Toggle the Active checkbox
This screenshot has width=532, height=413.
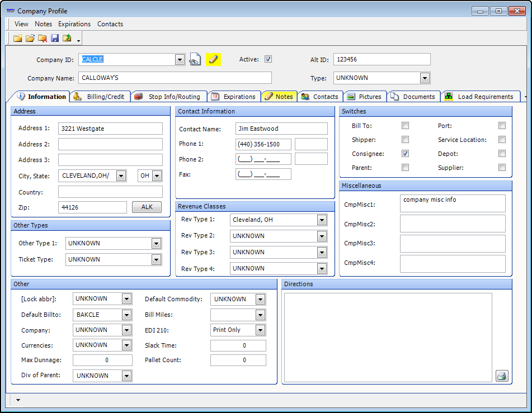click(268, 59)
